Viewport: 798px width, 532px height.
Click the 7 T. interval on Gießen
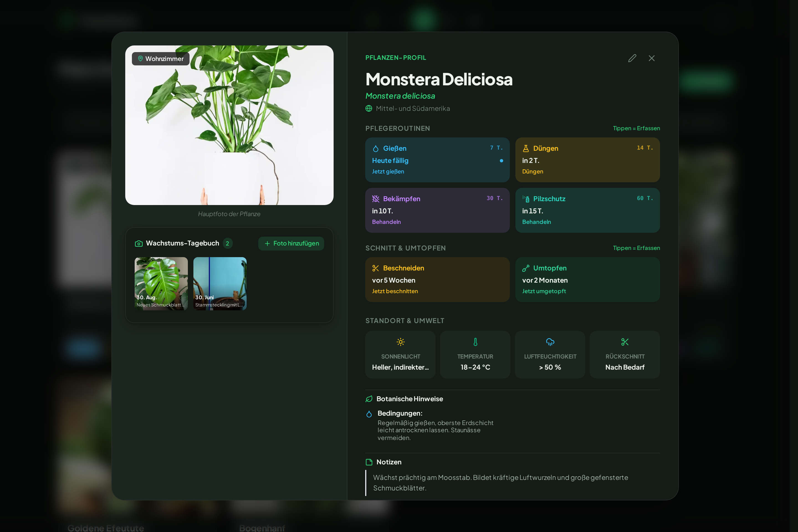point(496,148)
